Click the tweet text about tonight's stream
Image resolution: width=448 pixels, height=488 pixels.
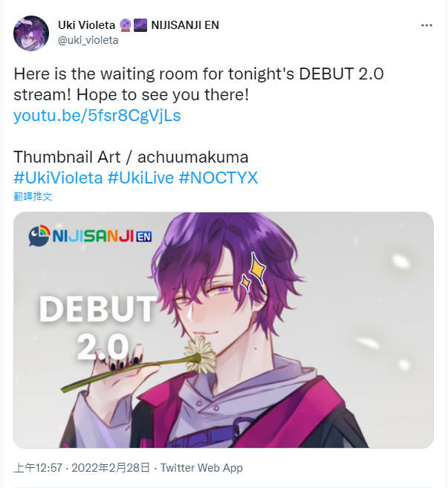198,85
